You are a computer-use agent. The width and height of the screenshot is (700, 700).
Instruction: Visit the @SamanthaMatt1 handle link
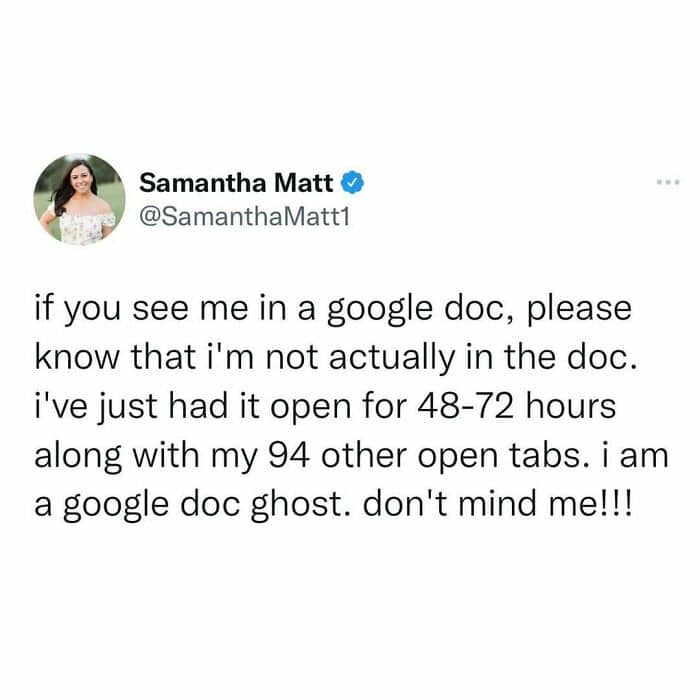tap(245, 217)
